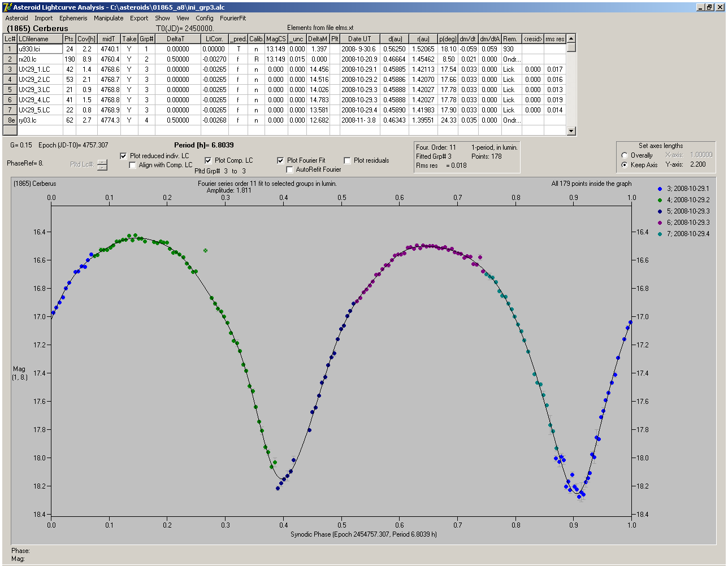Click the MagCS column header
728x566 pixels.
coord(276,39)
